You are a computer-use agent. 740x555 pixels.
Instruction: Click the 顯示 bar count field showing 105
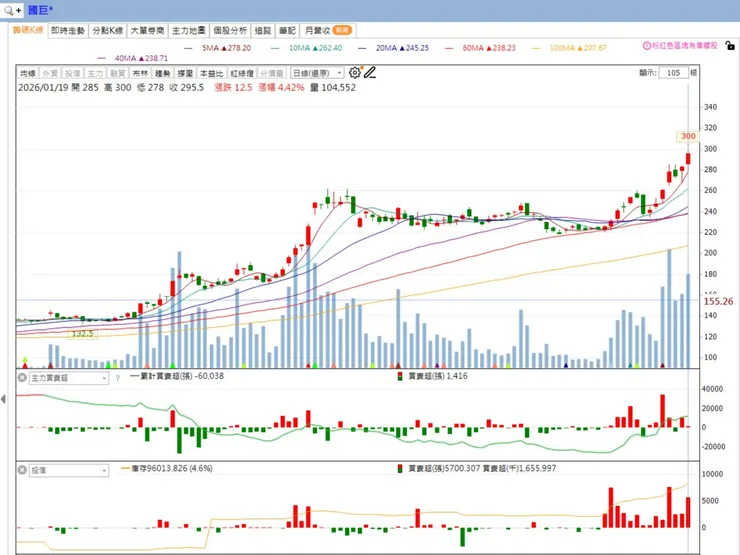(673, 73)
